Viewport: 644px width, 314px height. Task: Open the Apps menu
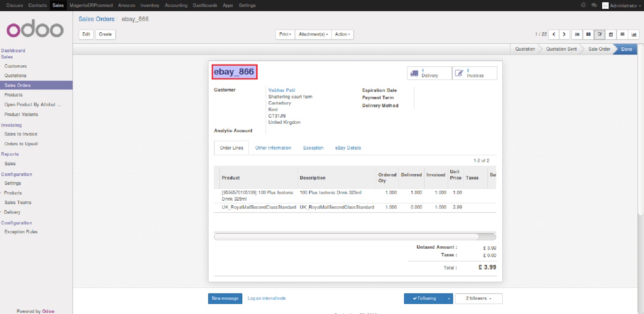pos(228,5)
